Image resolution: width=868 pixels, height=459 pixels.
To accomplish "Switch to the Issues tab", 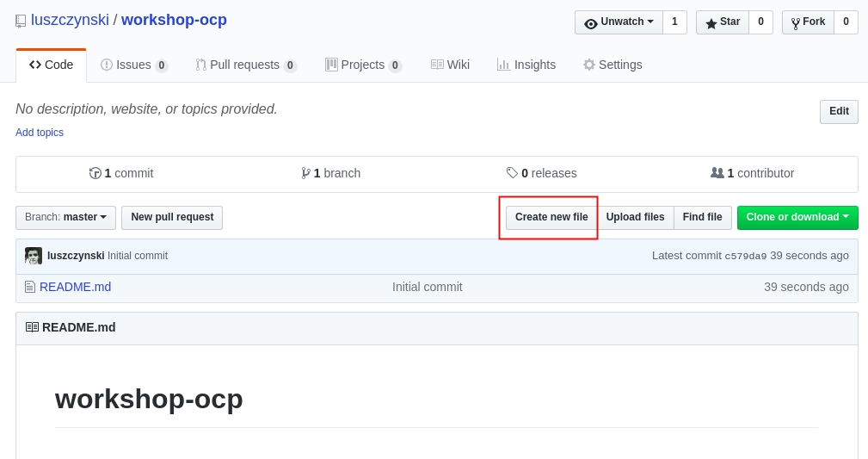I will click(133, 65).
